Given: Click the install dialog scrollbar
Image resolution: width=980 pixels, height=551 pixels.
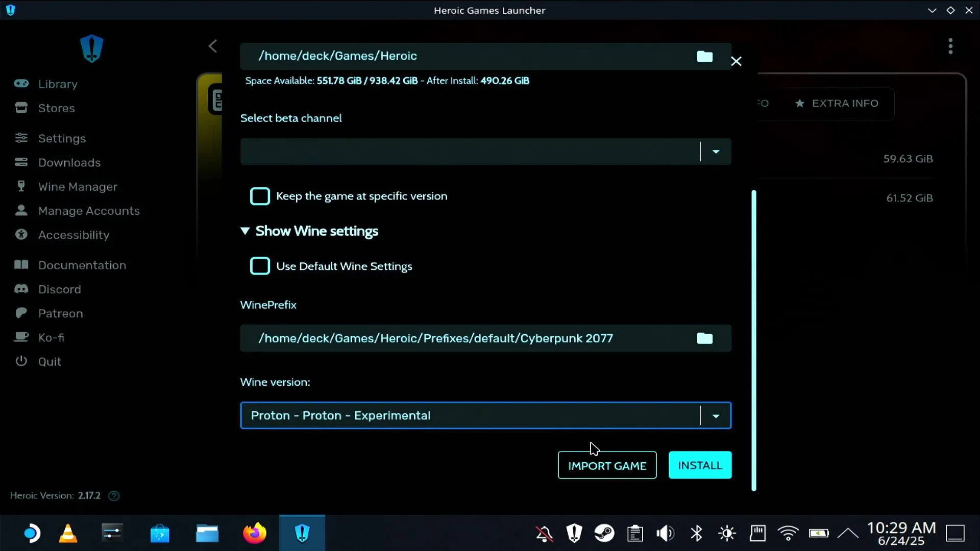Looking at the screenshot, I should click(x=754, y=340).
